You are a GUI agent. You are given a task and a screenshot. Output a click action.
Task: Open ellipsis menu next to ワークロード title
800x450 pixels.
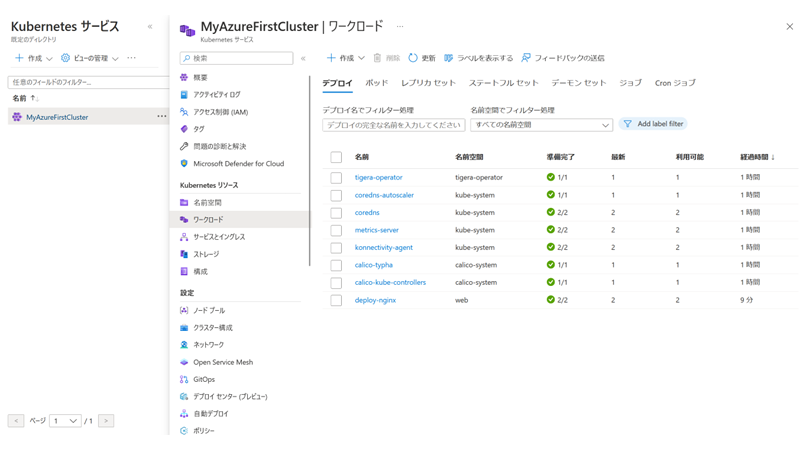[400, 26]
